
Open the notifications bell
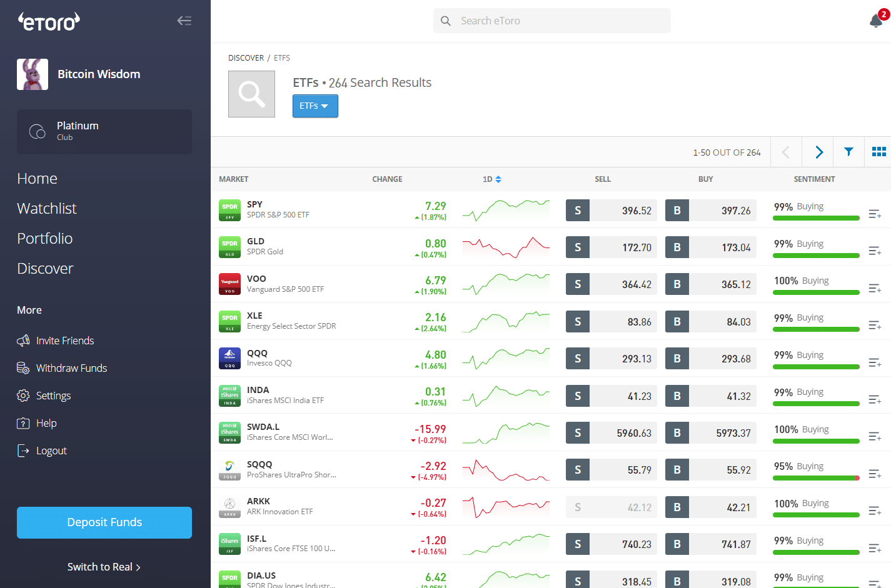[x=876, y=21]
